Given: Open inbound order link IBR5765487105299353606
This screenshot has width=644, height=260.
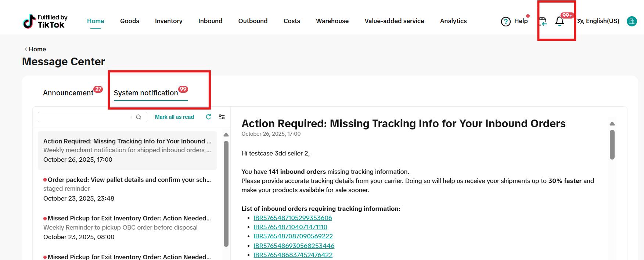Looking at the screenshot, I should click(293, 218).
